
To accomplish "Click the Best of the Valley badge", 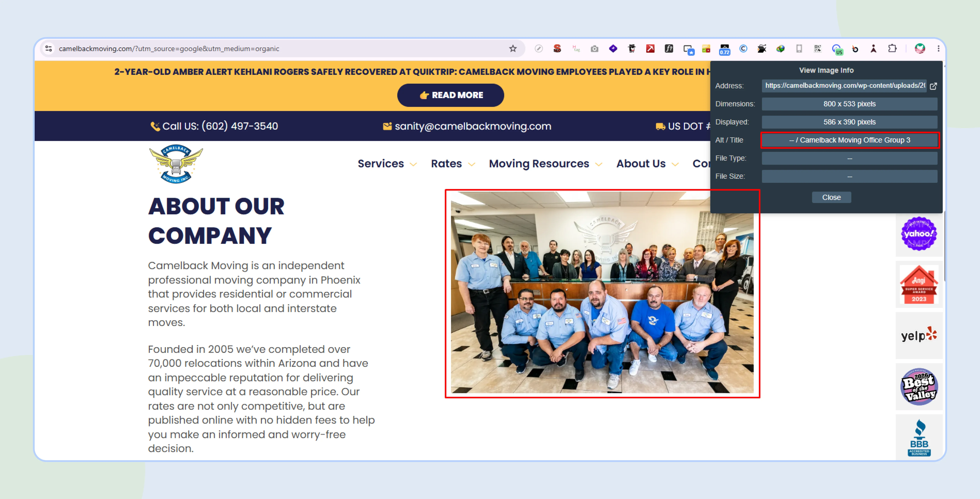I will point(919,387).
